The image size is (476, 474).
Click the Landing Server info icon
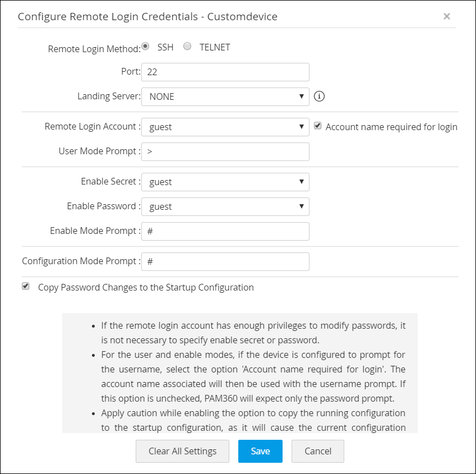click(x=320, y=96)
